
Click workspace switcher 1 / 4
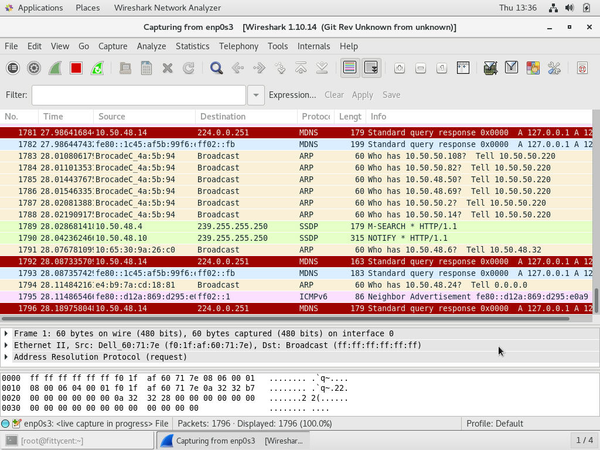pos(584,441)
